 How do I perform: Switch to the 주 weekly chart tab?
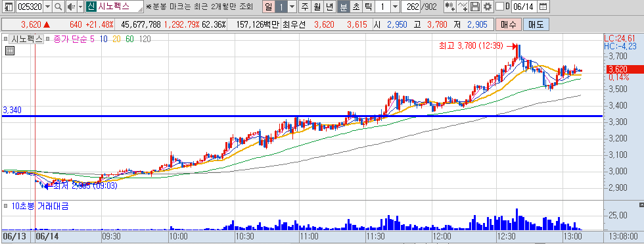coord(304,7)
